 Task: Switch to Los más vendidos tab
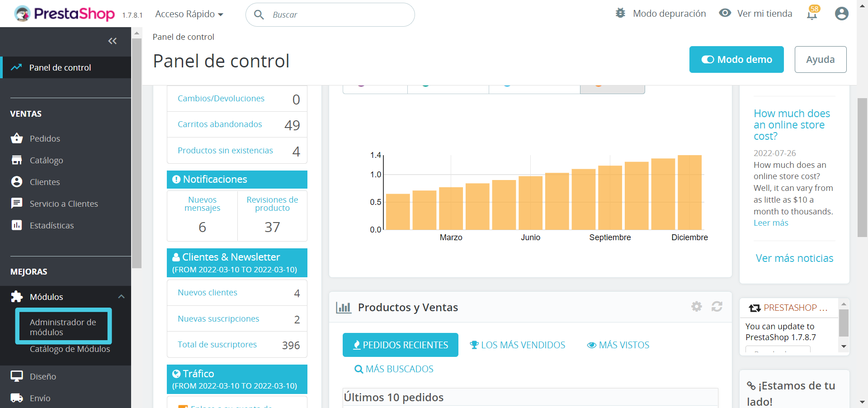point(518,345)
